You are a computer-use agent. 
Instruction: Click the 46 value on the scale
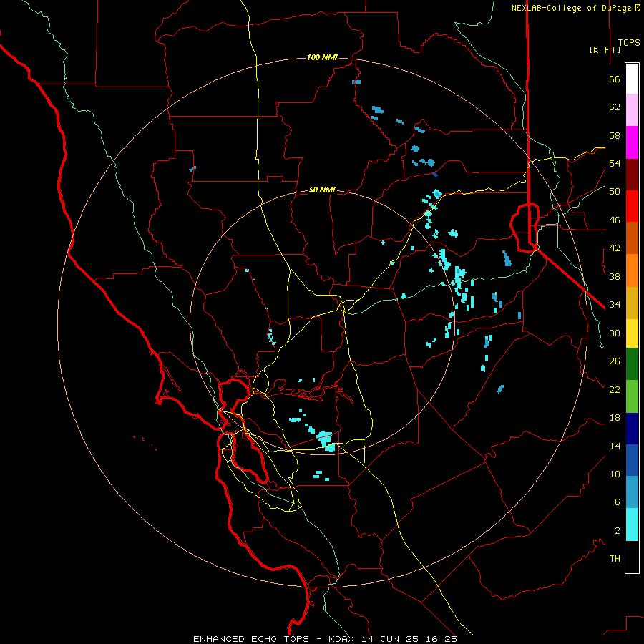(615, 220)
